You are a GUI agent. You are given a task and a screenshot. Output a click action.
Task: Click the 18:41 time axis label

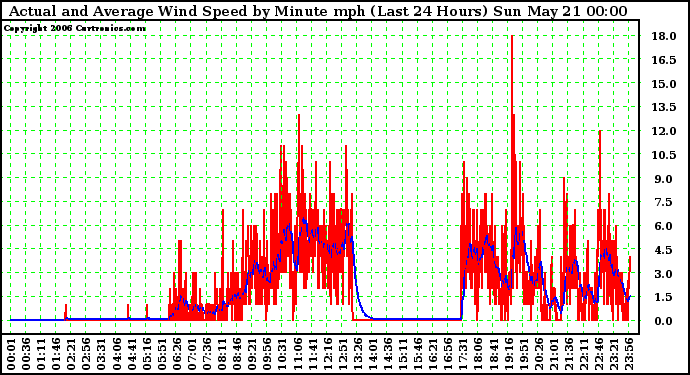pyautogui.click(x=493, y=354)
